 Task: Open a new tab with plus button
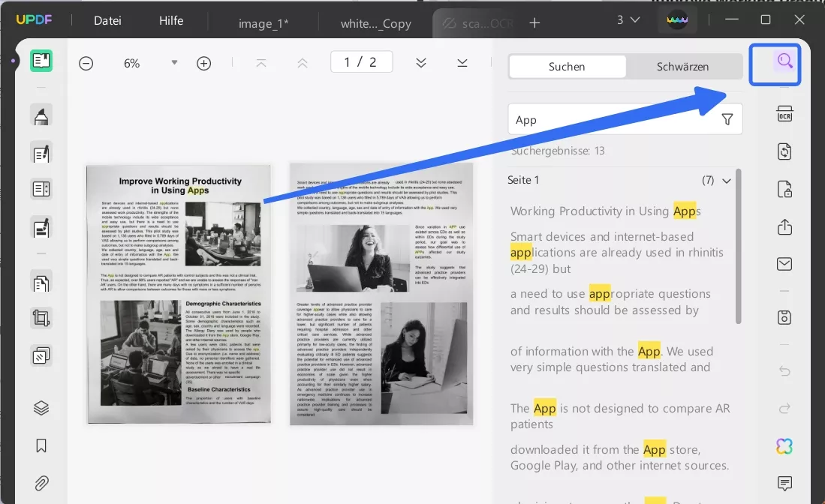click(x=534, y=23)
